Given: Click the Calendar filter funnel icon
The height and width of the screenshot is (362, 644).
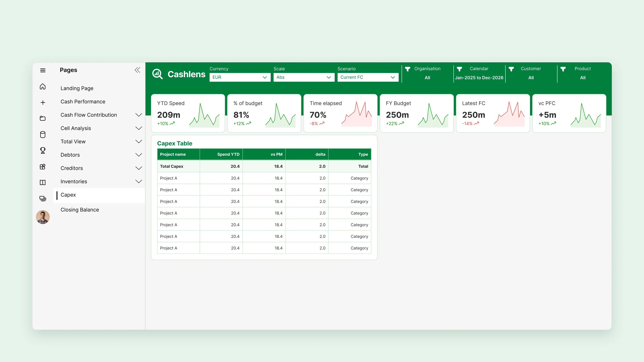Looking at the screenshot, I should click(x=459, y=69).
